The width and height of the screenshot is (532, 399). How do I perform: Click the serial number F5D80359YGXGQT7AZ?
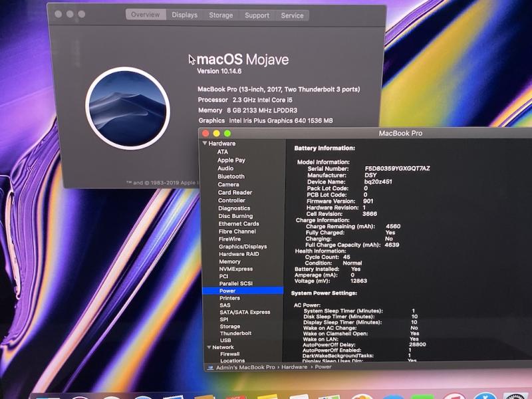tap(397, 168)
